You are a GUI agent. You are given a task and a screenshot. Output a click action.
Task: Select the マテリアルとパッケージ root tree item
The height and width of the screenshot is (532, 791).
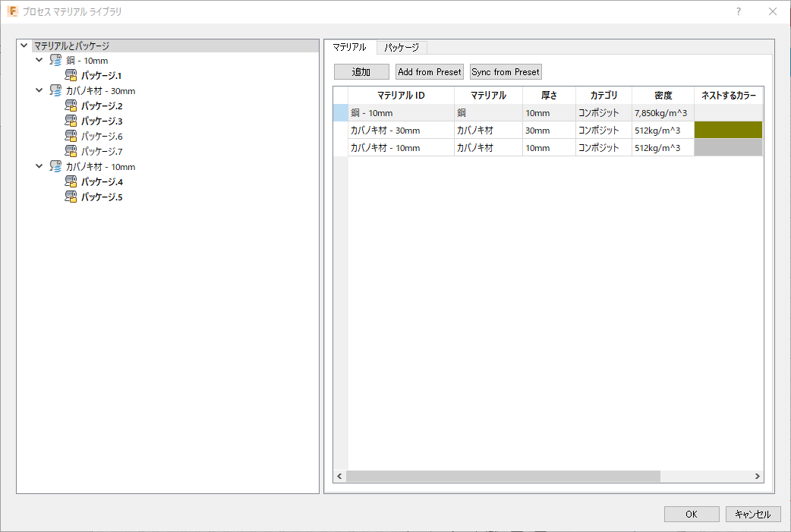pos(71,46)
